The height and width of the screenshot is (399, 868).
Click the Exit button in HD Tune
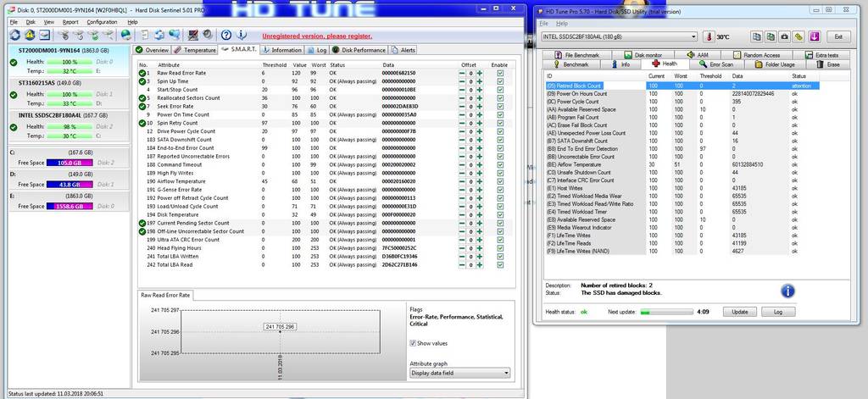pyautogui.click(x=838, y=36)
